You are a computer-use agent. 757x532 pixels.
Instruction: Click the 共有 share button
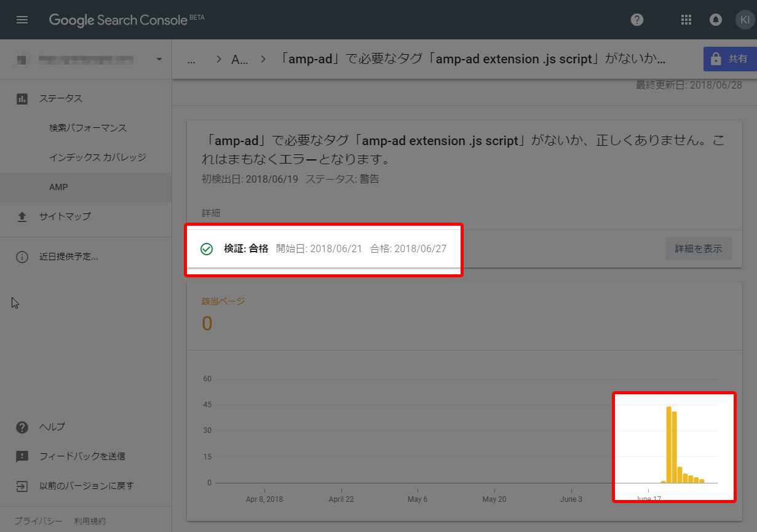(730, 59)
